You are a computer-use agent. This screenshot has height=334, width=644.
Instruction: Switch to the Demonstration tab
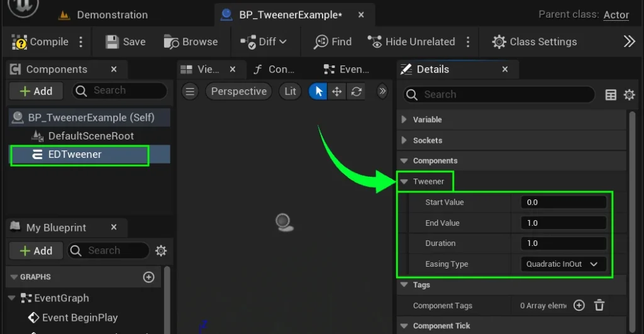pos(104,15)
